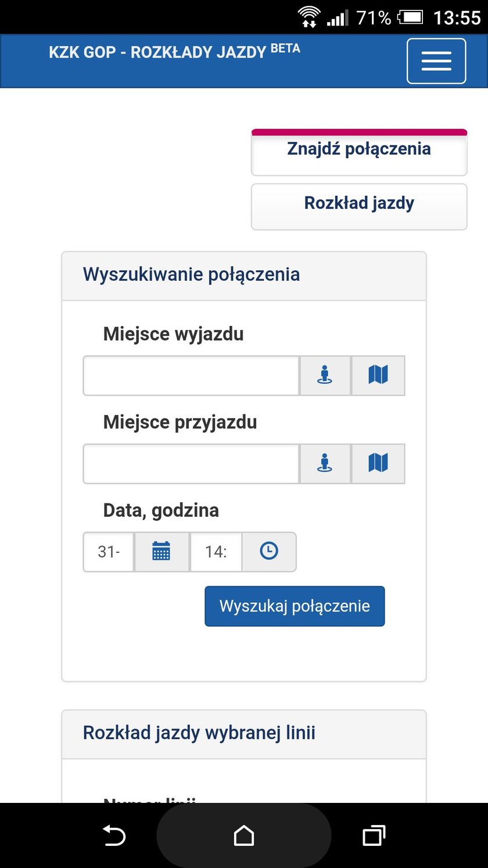
Task: Open the recent apps overview
Action: [374, 836]
